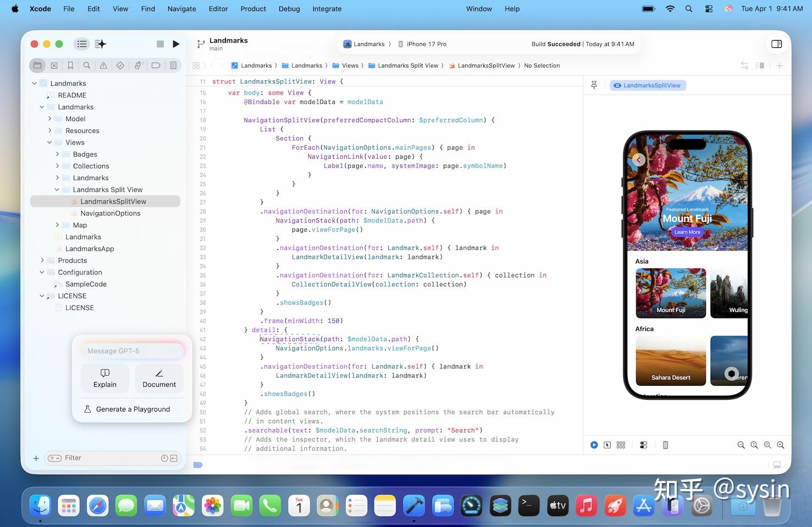Click Generate a Playground
Image resolution: width=812 pixels, height=527 pixels.
click(128, 409)
